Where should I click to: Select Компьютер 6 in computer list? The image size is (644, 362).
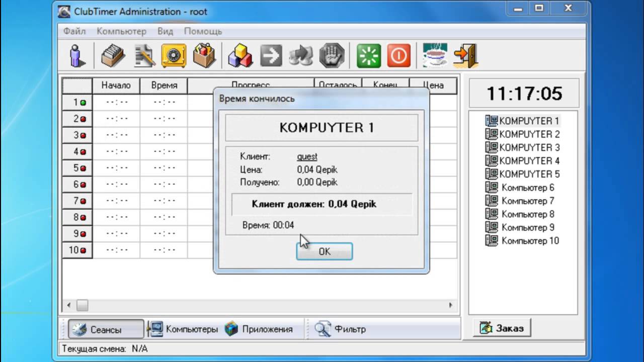[520, 188]
